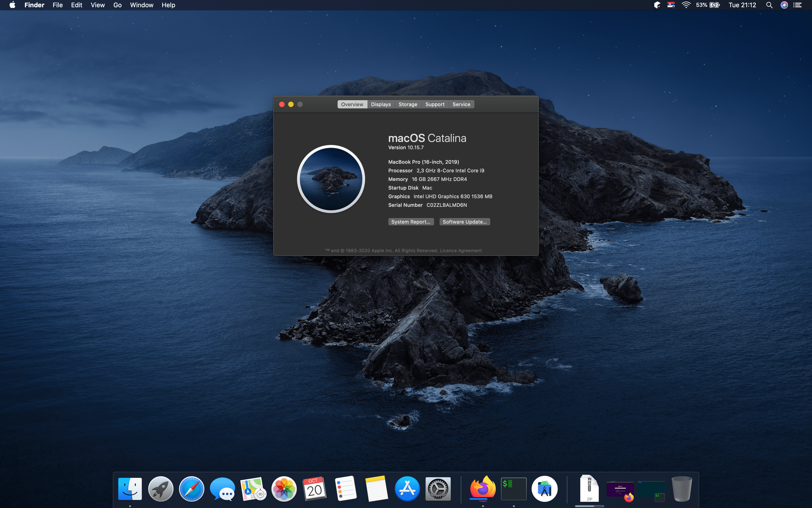Click Processor 2,3 GHz 8-Core text
812x508 pixels.
click(436, 171)
